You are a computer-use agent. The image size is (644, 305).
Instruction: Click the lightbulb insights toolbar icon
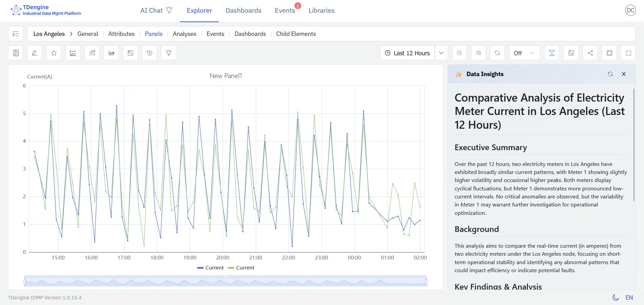[169, 53]
